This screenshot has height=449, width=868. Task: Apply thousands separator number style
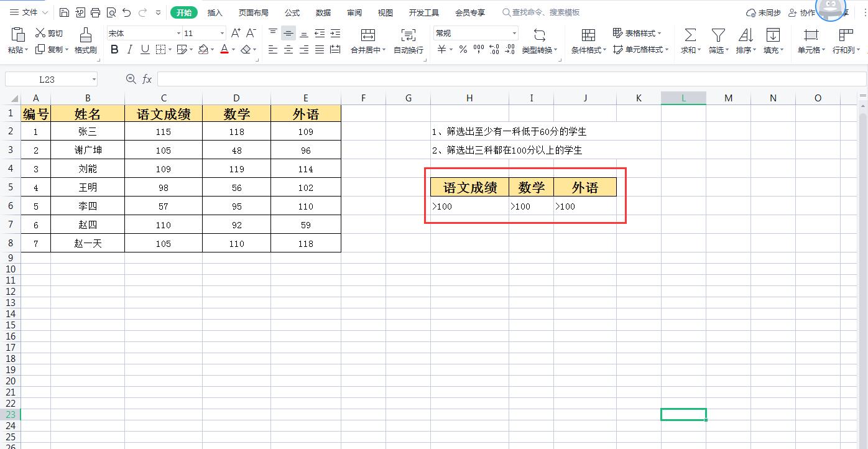tap(479, 50)
